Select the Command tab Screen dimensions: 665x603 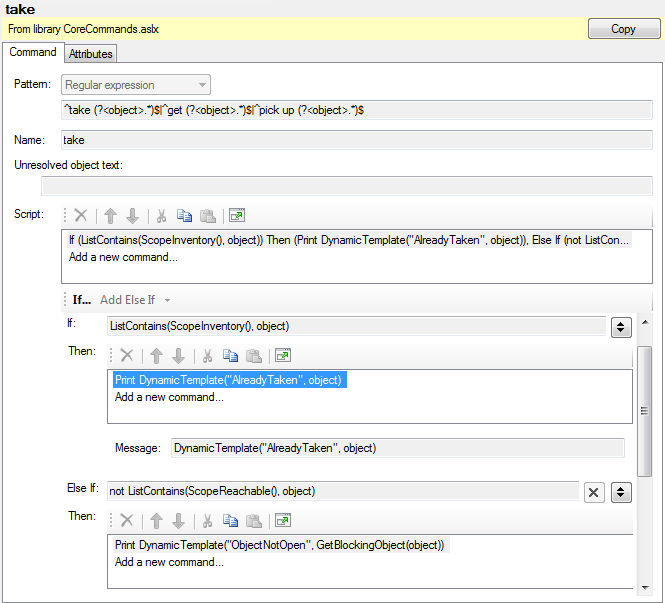point(33,52)
